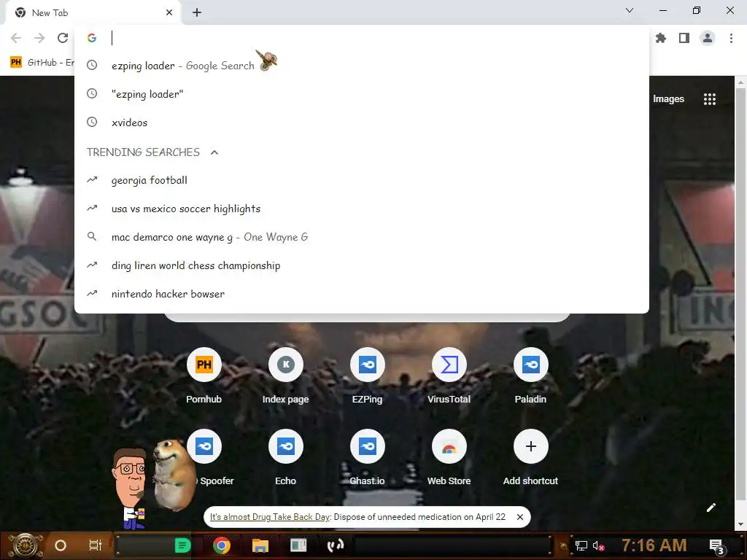The image size is (747, 560).
Task: Open the Extensions puzzle icon
Action: point(661,38)
